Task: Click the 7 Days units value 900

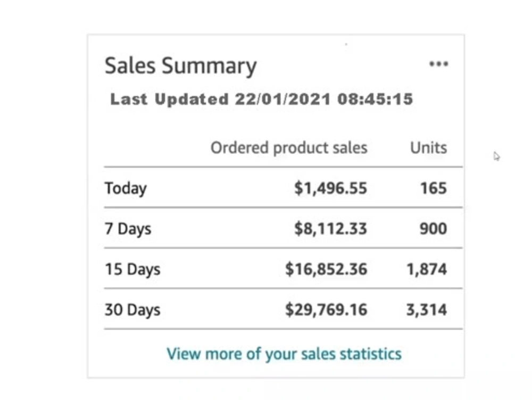Action: coord(433,228)
